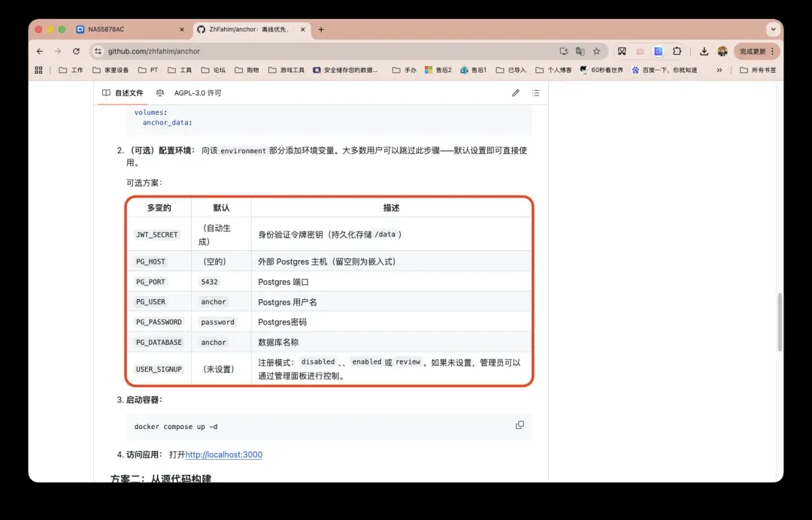Screen dimensions: 812x520
Task: Expand the tab search chevron at top right
Action: [x=772, y=29]
